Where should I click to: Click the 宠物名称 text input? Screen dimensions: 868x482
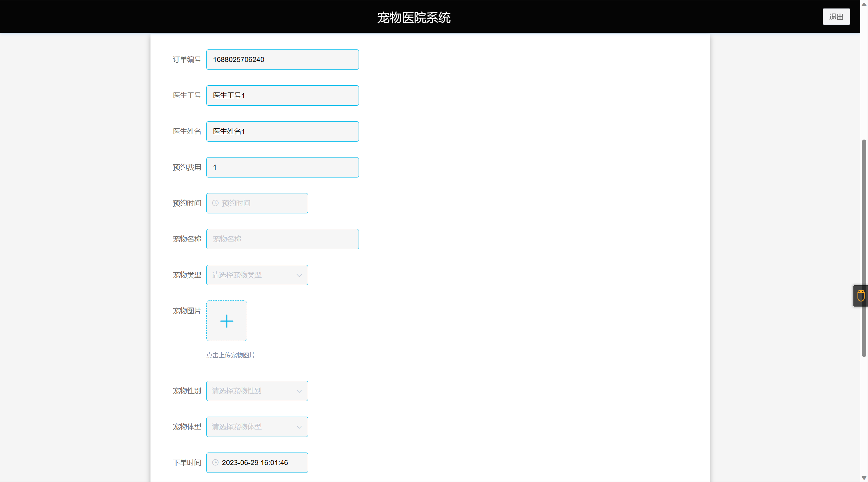[x=282, y=239]
